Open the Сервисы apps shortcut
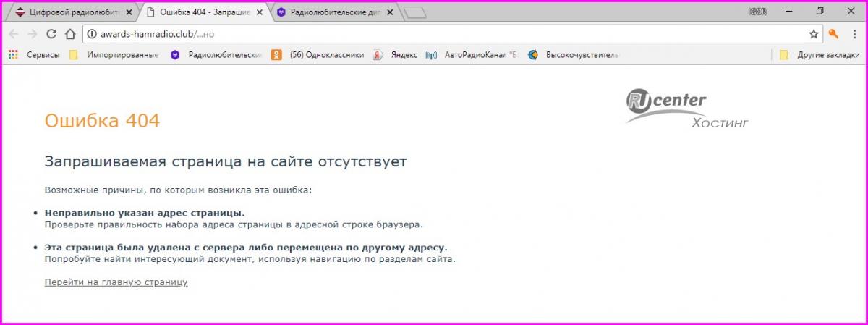868x325 pixels. click(x=34, y=55)
